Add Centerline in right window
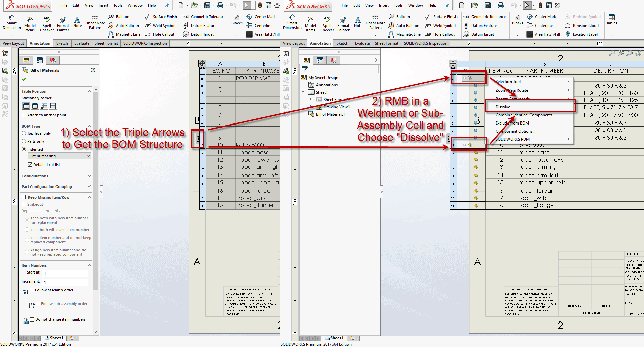 [540, 26]
